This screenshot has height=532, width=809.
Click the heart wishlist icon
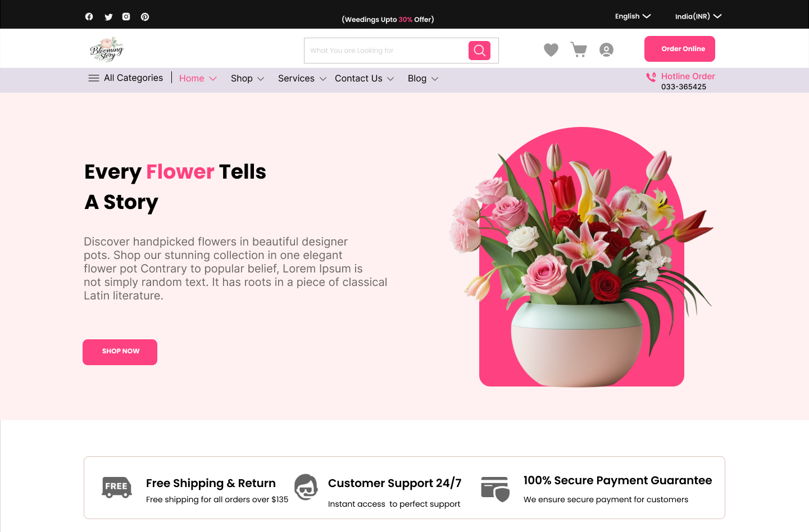(551, 49)
